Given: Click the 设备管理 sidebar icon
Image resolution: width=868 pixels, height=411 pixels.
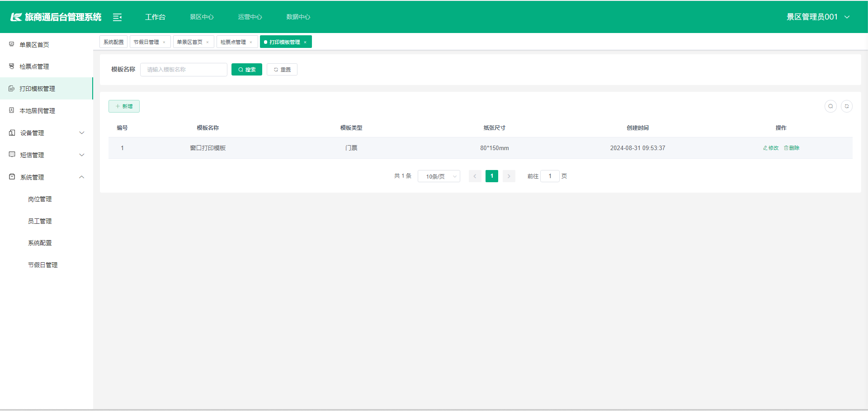Looking at the screenshot, I should pos(12,132).
